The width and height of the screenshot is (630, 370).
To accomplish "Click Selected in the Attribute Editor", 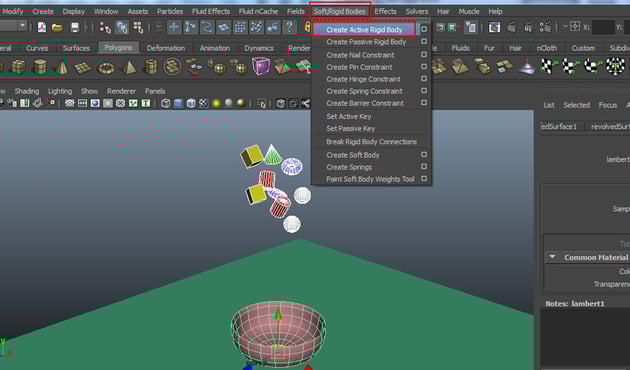I will [x=577, y=105].
